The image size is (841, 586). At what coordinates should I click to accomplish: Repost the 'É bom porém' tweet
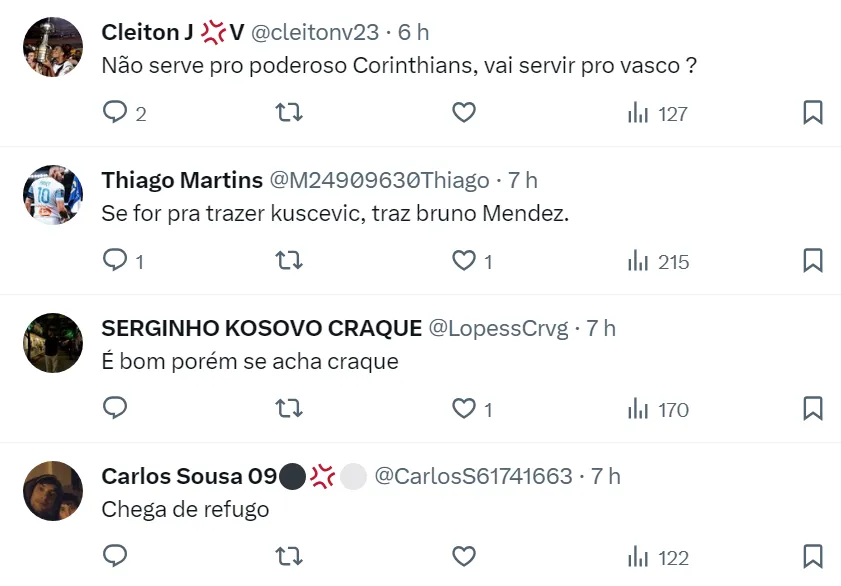tap(289, 409)
